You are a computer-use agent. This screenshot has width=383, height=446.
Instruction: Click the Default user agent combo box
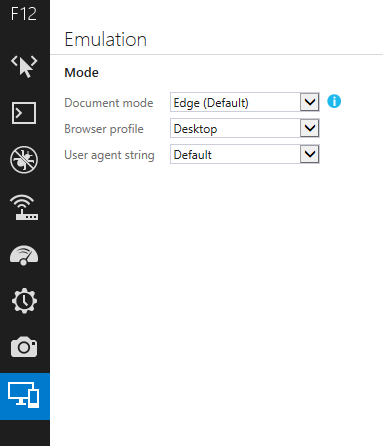point(245,154)
